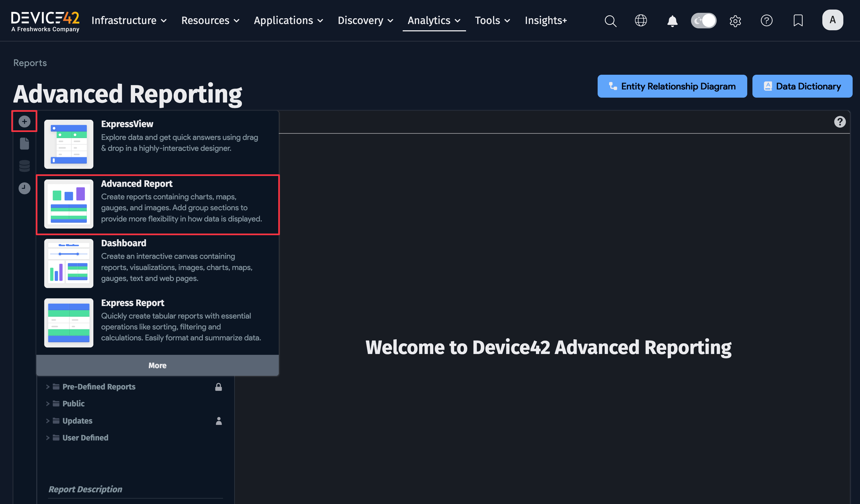The height and width of the screenshot is (504, 860).
Task: Open the settings gear
Action: tap(736, 21)
